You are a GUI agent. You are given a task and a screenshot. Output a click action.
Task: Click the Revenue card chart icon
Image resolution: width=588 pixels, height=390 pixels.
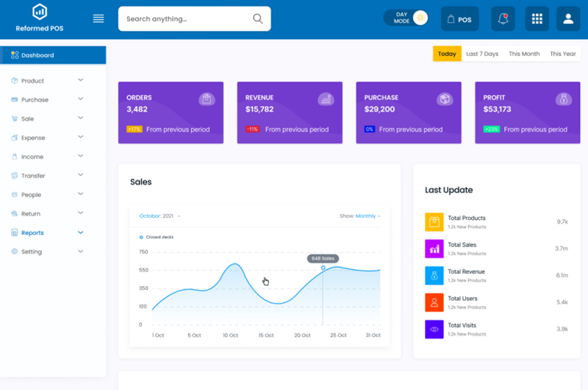click(x=326, y=99)
